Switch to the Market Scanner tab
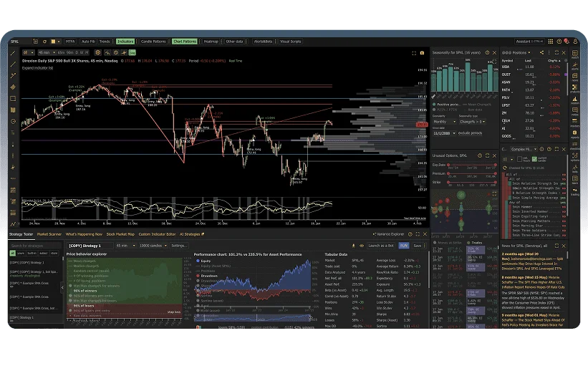 click(x=49, y=234)
